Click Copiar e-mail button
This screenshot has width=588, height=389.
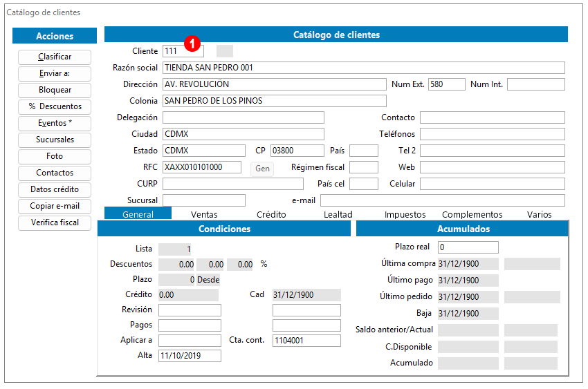click(55, 207)
